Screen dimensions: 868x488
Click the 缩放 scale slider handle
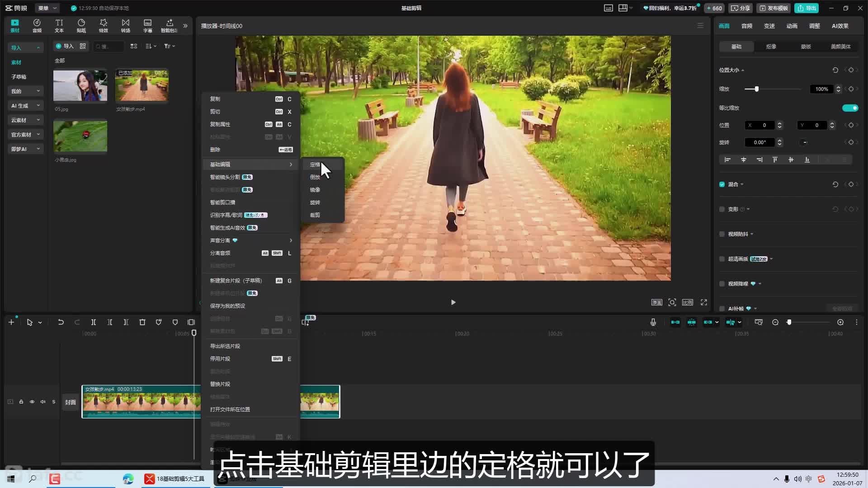[x=756, y=89]
